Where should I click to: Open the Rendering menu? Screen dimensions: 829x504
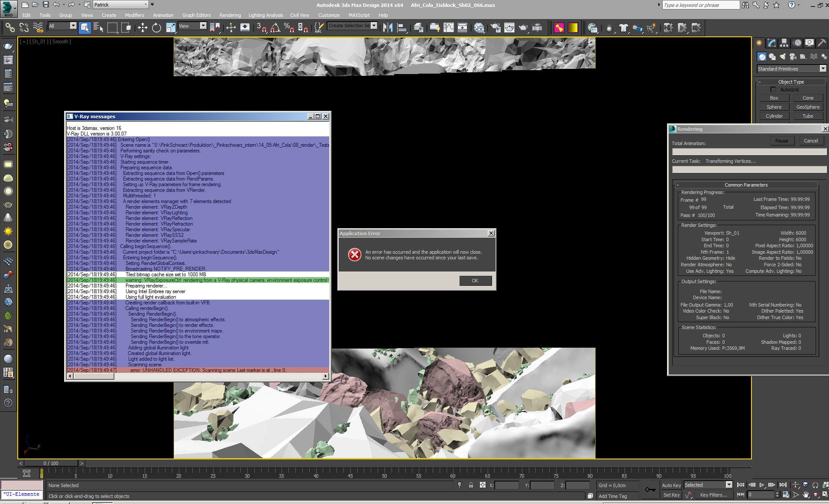coord(230,15)
